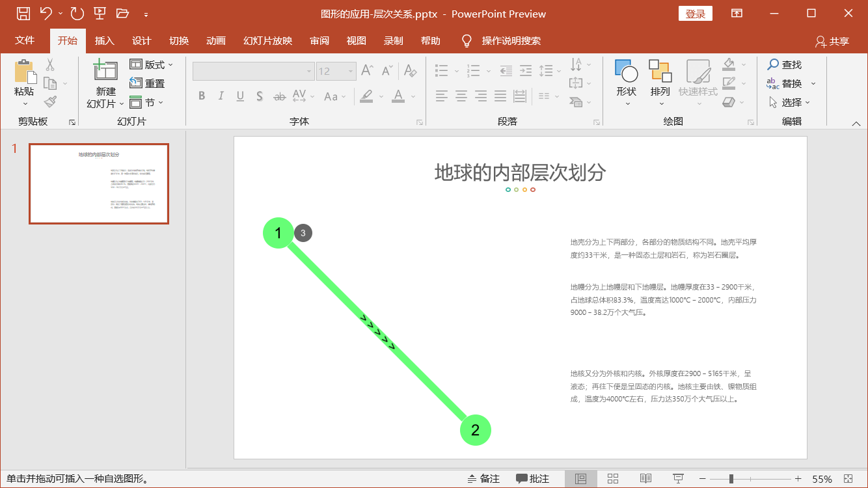The image size is (868, 488).
Task: Click the zoom slider handle
Action: (731, 479)
